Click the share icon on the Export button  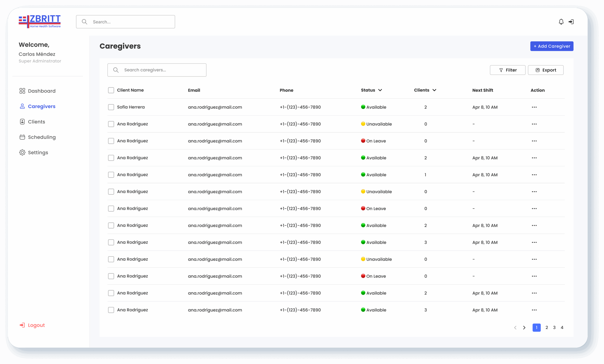point(537,70)
